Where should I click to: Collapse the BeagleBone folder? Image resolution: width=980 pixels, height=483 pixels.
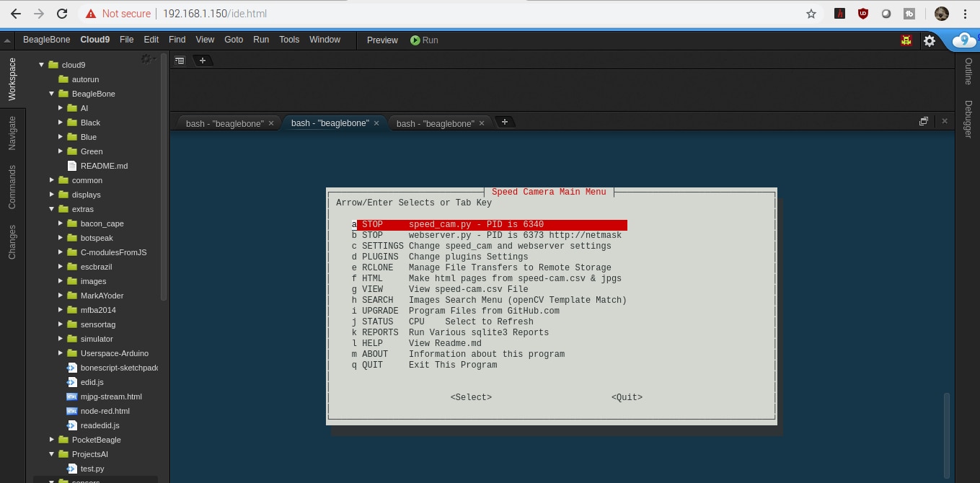click(x=52, y=94)
